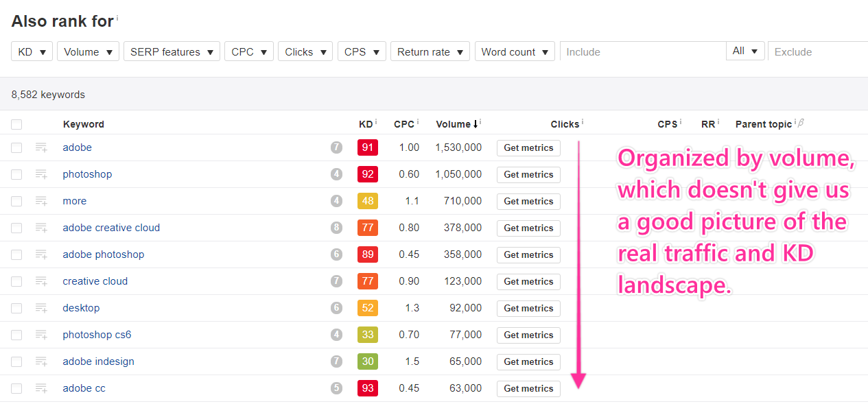Add 'creative cloud' to a list
The height and width of the screenshot is (404, 868).
[x=41, y=281]
